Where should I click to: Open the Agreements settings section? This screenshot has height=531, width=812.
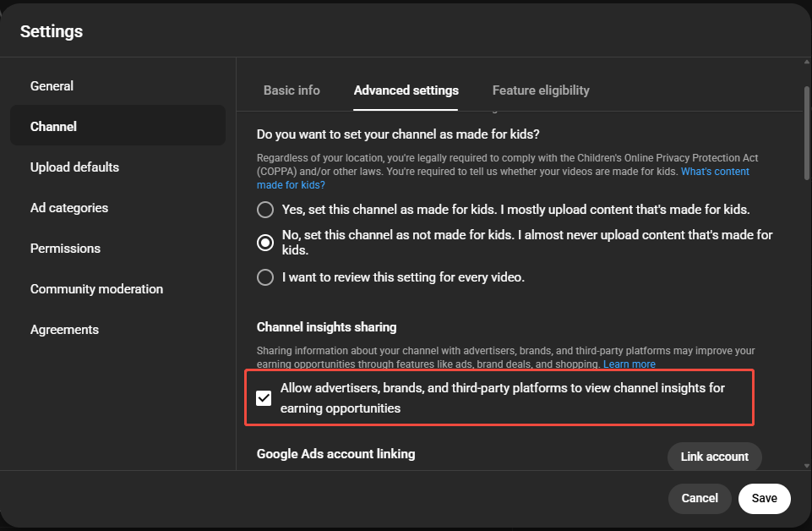(x=64, y=329)
